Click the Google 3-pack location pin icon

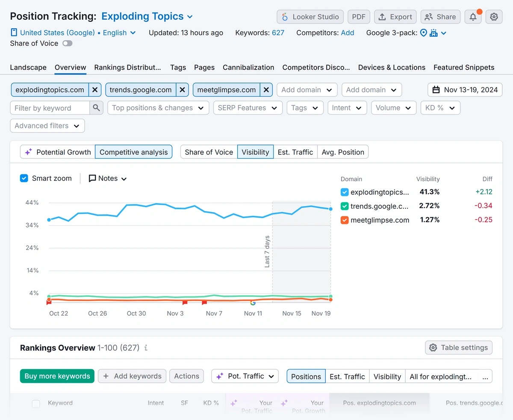coord(424,33)
